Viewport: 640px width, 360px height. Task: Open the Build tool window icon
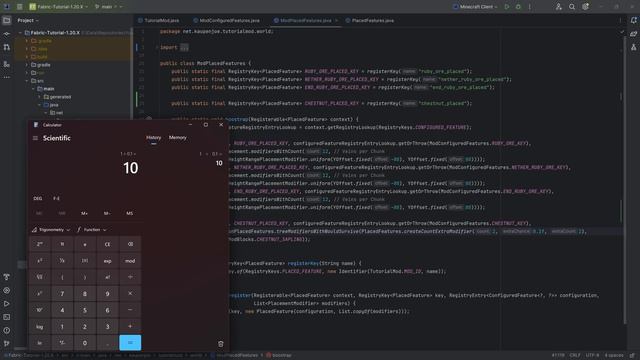7,277
